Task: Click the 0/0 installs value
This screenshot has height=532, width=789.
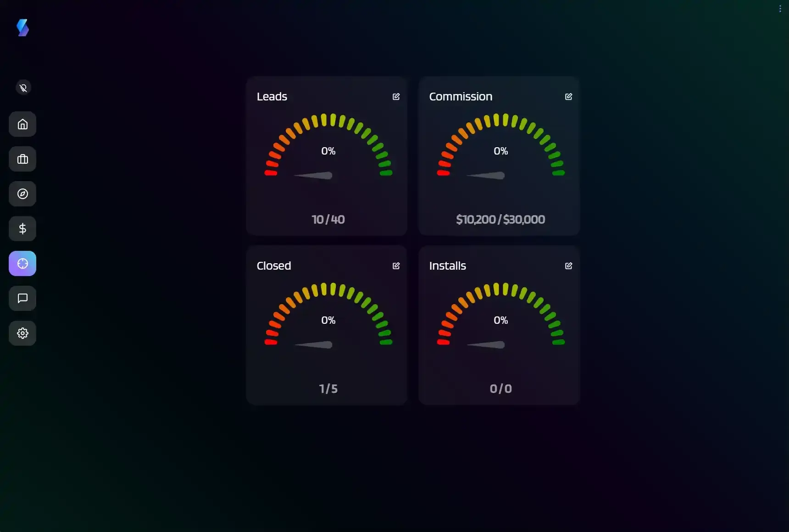Action: pyautogui.click(x=501, y=389)
